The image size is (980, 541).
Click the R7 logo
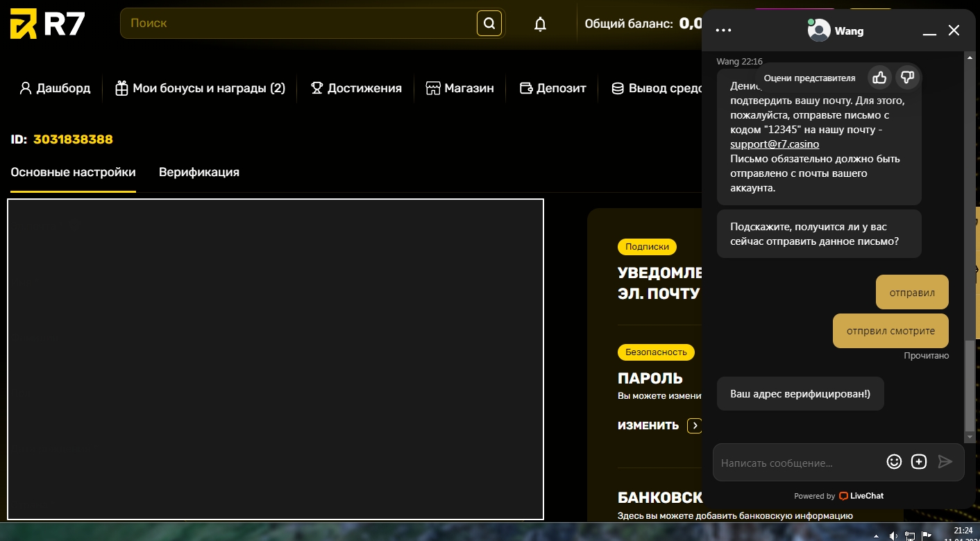[47, 24]
